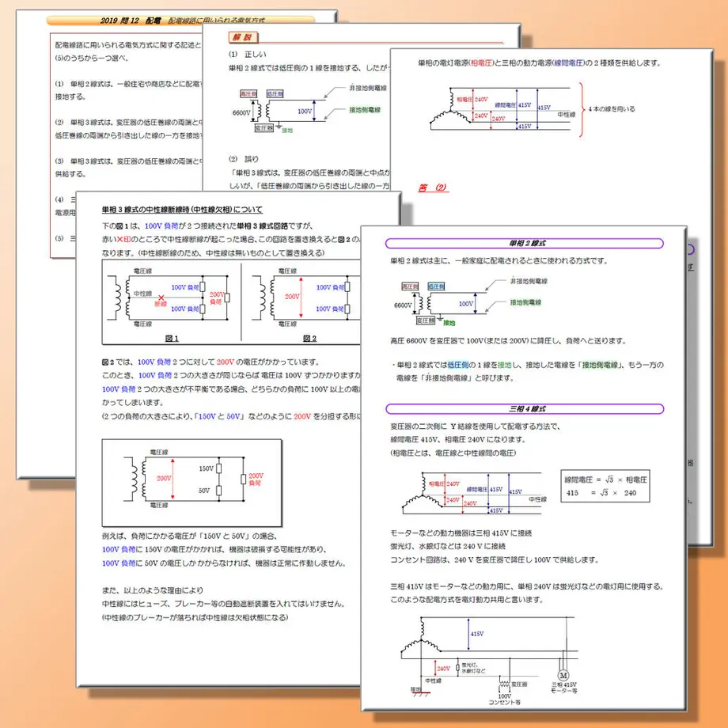Click the "4本の線を用いる" note
The width and height of the screenshot is (728, 728).
[612, 109]
